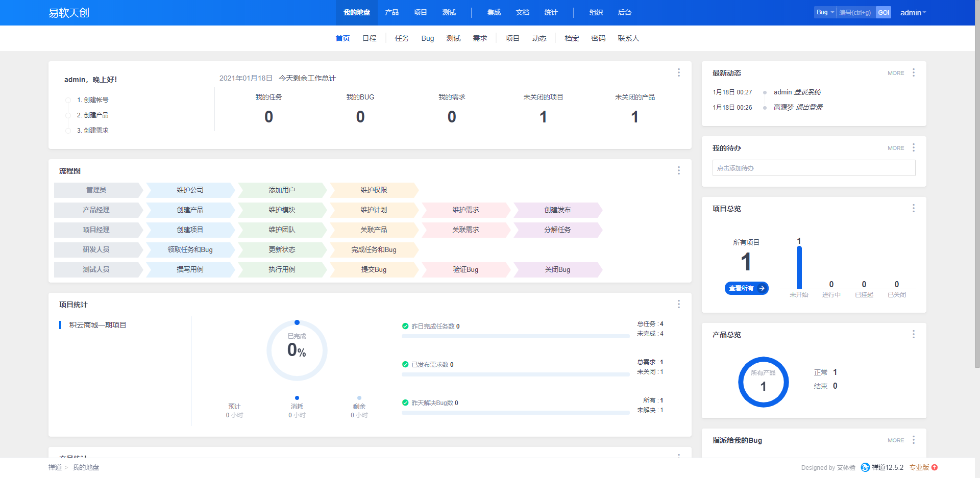
Task: Click MORE link in 我的待办 panel
Action: pos(895,148)
